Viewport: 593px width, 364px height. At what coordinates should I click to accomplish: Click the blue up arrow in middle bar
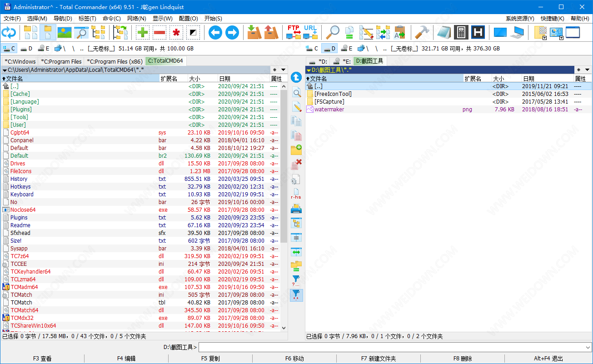[296, 77]
